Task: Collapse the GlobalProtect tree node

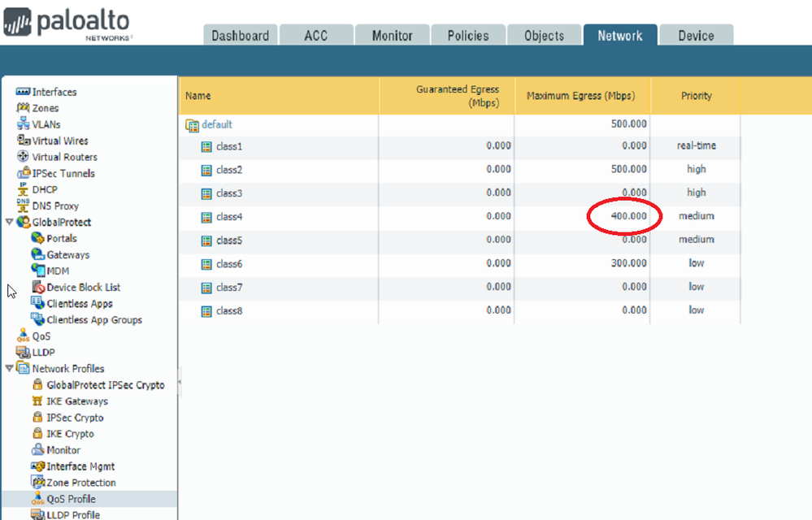Action: click(9, 222)
